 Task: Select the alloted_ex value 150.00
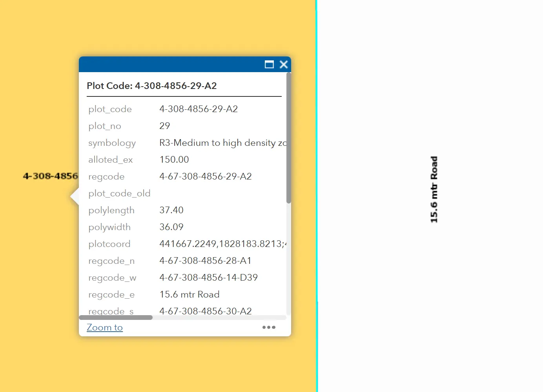click(x=174, y=160)
